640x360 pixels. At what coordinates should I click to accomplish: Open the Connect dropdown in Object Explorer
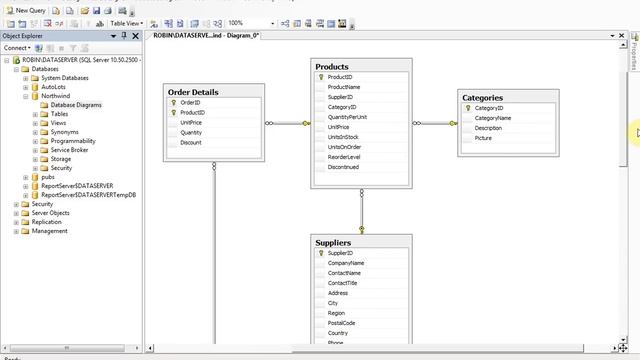point(17,48)
